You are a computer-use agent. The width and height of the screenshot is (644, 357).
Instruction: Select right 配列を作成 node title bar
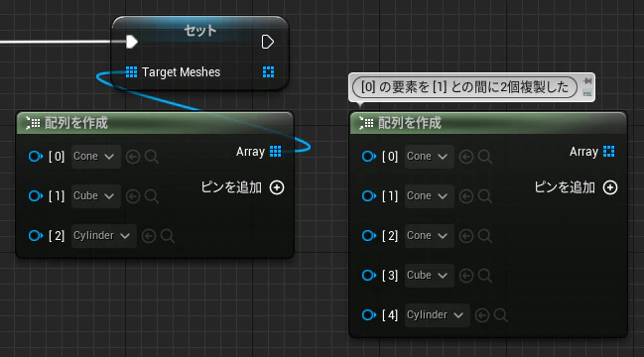(x=488, y=123)
